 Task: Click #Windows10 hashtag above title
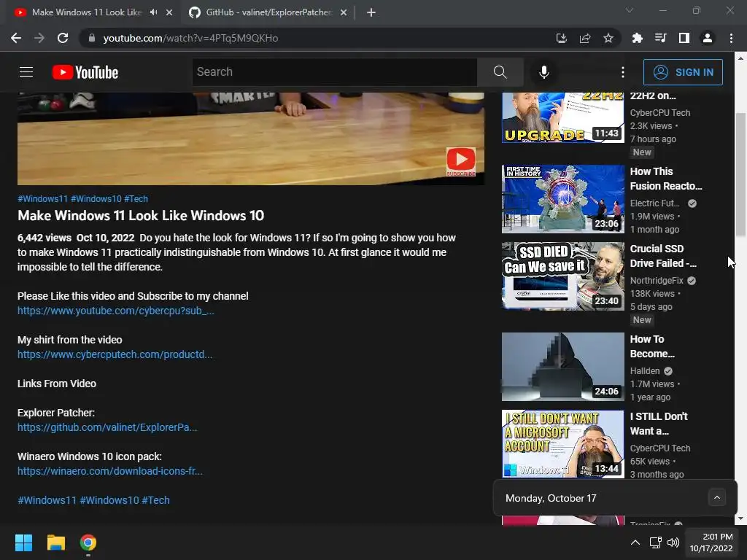tap(96, 198)
